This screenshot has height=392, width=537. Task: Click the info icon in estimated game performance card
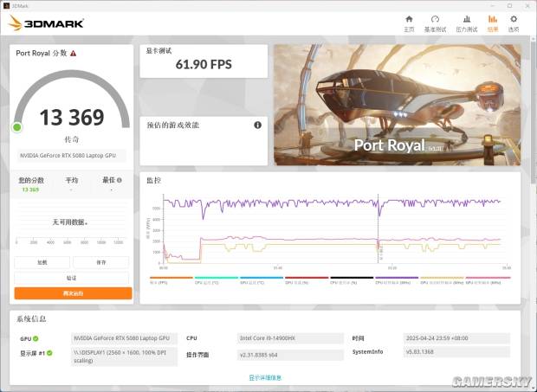click(x=257, y=125)
